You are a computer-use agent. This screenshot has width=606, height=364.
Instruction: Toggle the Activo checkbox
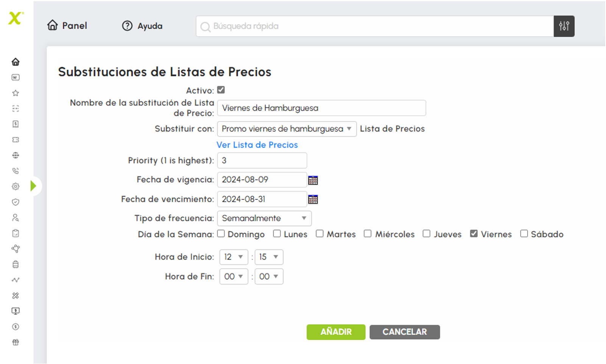click(x=221, y=90)
